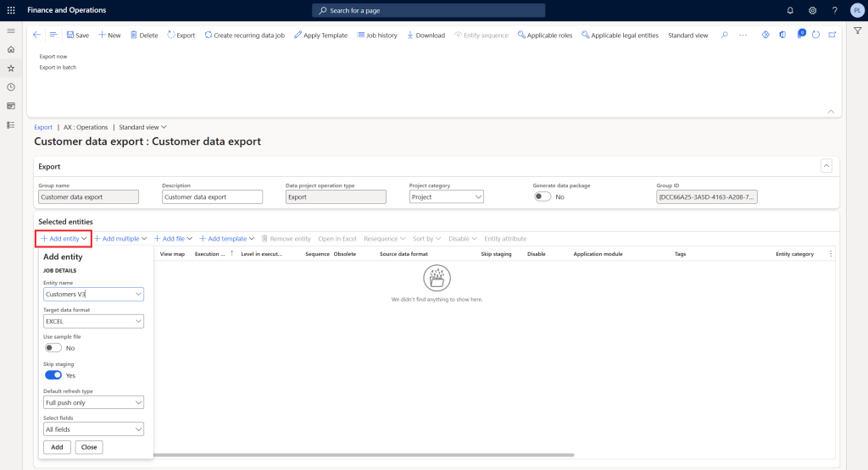Collapse the Export section chevron
Image resolution: width=868 pixels, height=470 pixels.
(x=826, y=166)
